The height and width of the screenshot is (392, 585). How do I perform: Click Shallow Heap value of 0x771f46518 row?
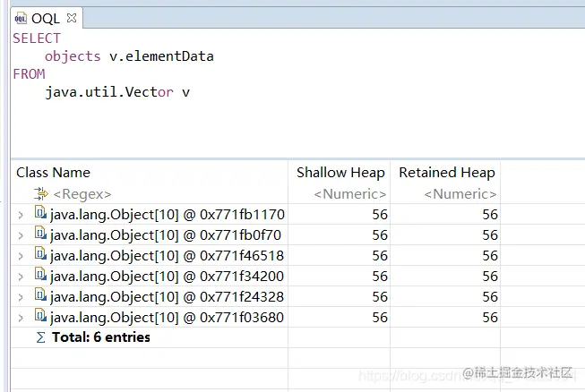380,256
